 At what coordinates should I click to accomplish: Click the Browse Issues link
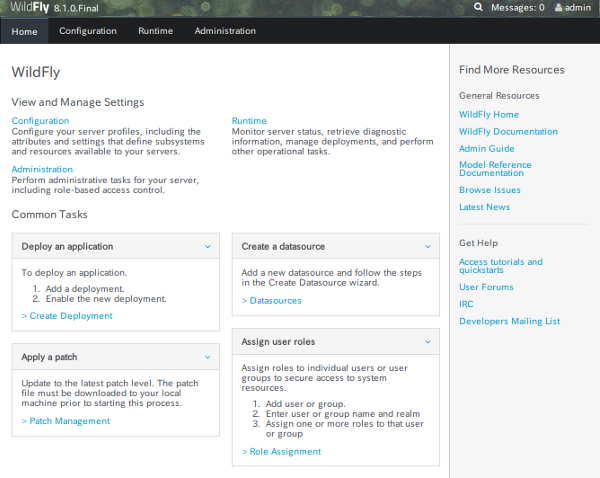click(489, 190)
